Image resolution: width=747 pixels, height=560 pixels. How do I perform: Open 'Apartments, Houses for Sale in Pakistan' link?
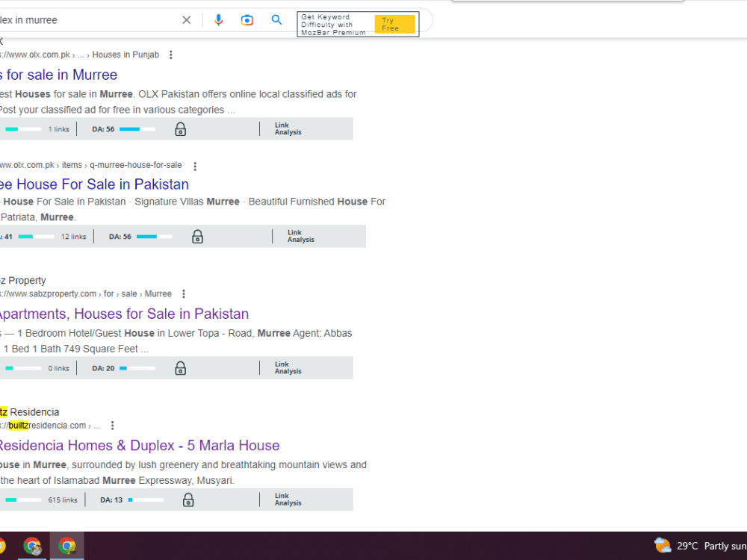click(x=124, y=314)
